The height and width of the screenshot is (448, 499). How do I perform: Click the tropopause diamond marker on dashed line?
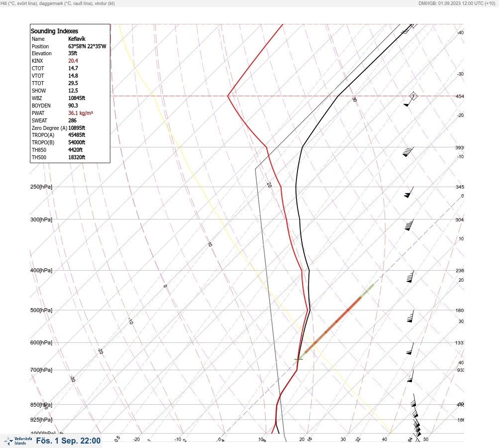point(413,96)
